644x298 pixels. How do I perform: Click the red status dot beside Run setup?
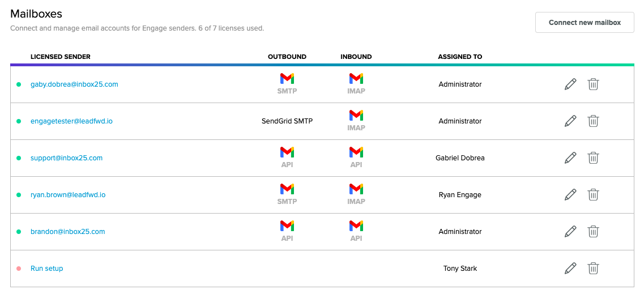pos(19,269)
